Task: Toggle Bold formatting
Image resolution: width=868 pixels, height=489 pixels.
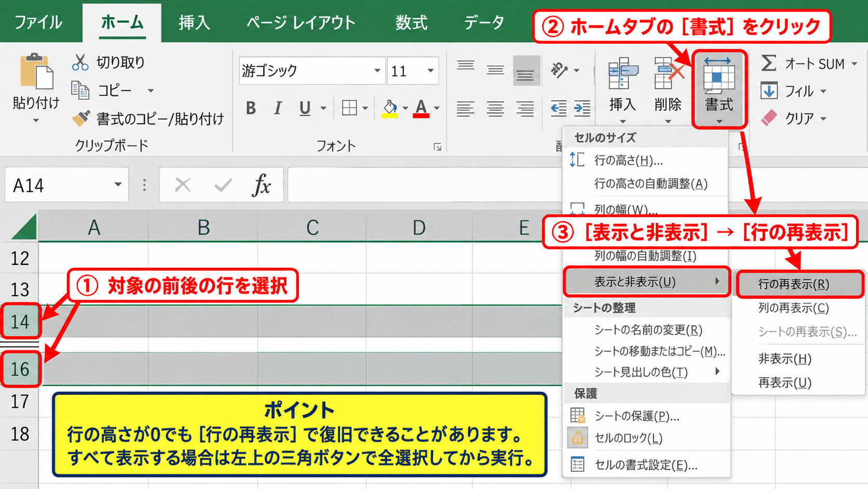Action: click(x=251, y=108)
